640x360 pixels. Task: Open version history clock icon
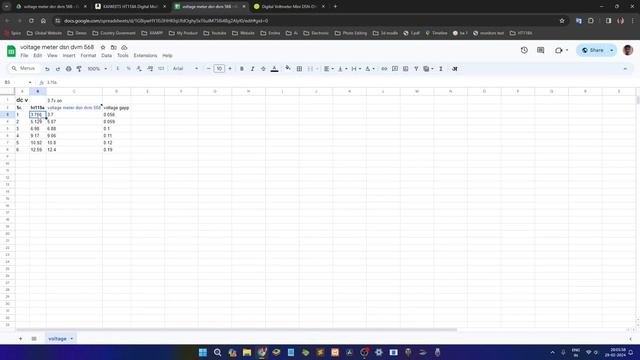click(524, 50)
